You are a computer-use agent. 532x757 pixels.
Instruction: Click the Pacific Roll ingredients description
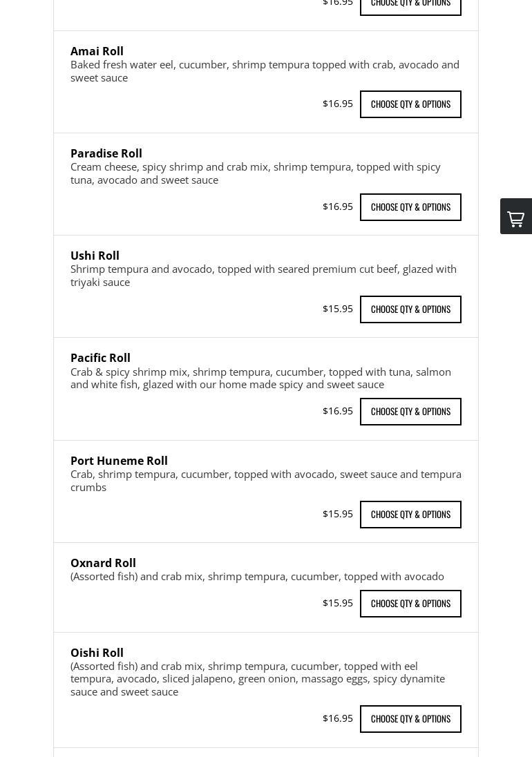[260, 378]
